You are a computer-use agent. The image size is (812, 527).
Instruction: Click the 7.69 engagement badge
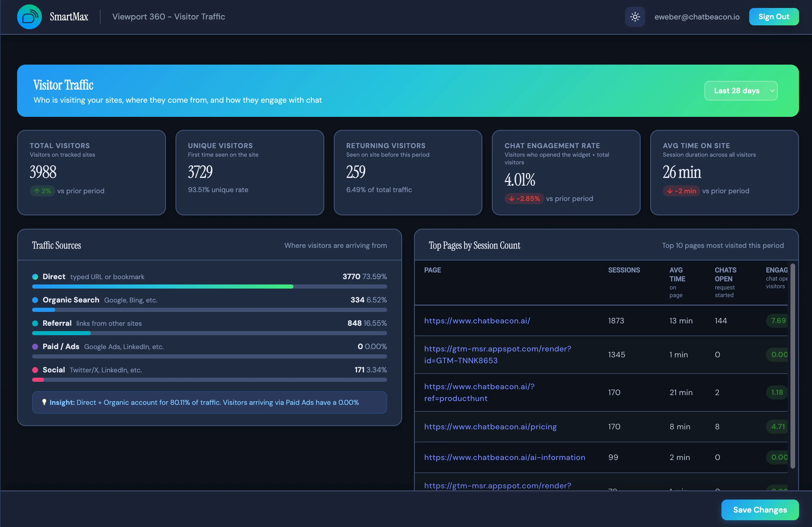777,320
